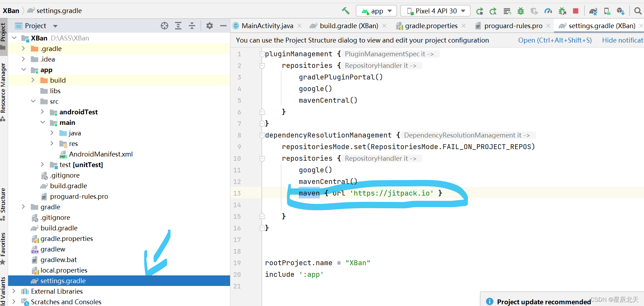Click the Hide notification link
The image size is (644, 306).
tap(623, 40)
